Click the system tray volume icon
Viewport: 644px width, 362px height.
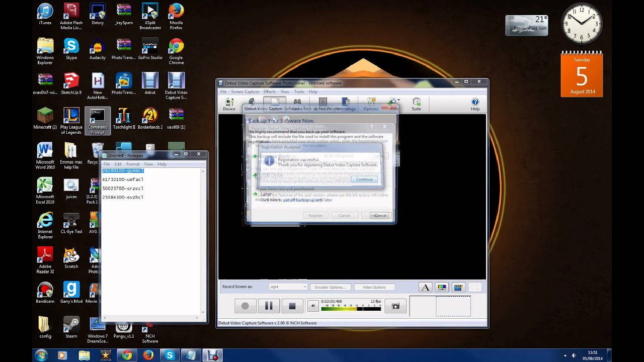[x=574, y=355]
